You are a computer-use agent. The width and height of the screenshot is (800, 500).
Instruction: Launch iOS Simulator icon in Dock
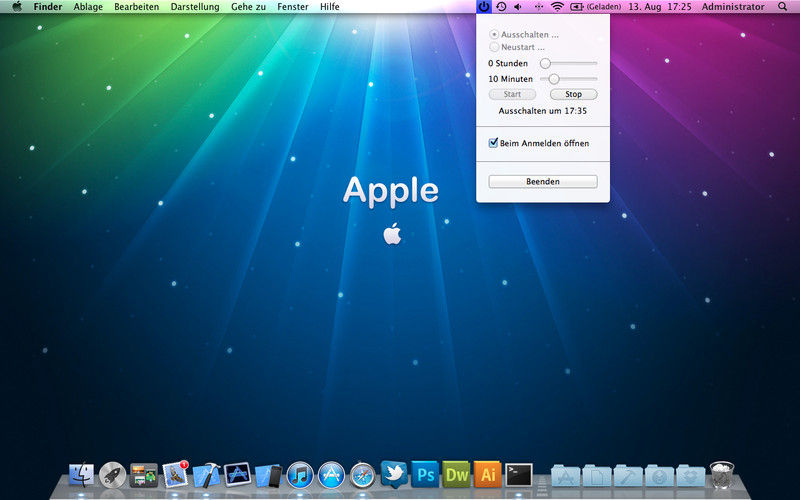pos(269,476)
